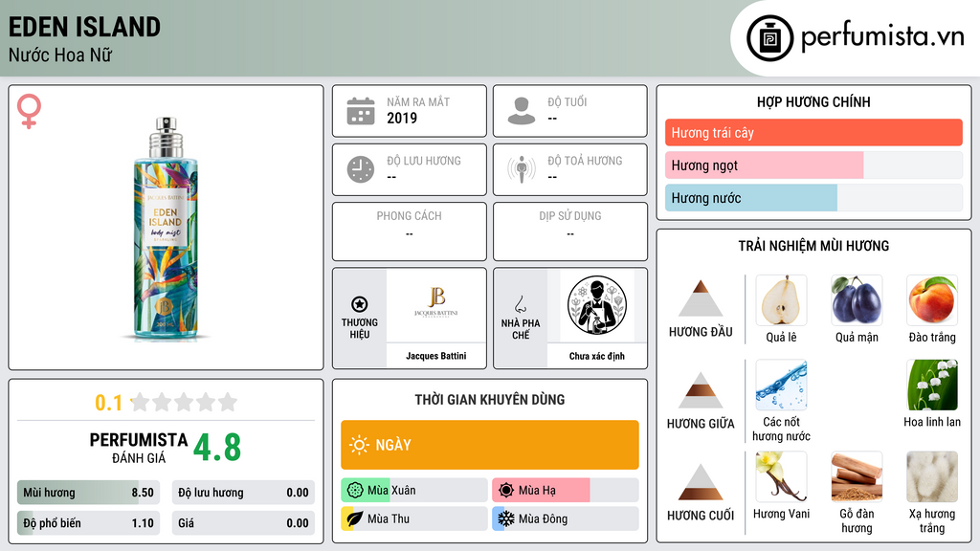
Task: Click the Xạ hương trắng musk image
Action: tap(932, 476)
